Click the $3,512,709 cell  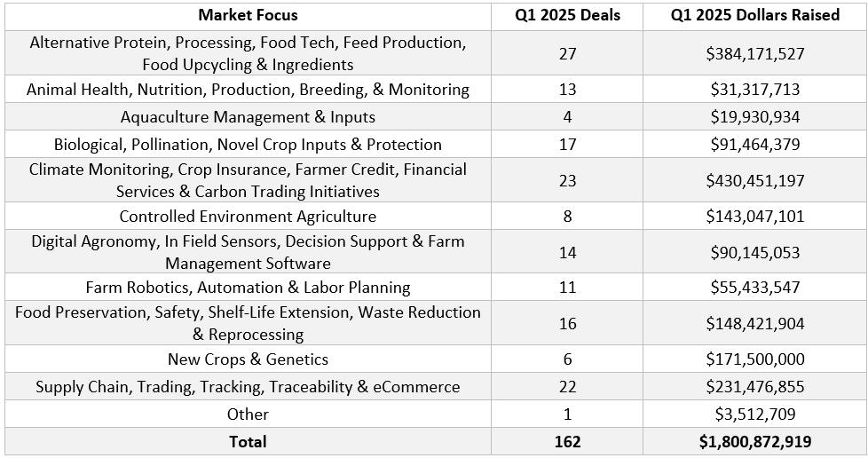pyautogui.click(x=755, y=414)
